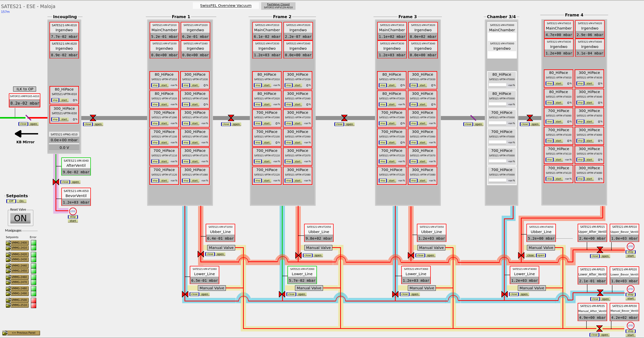Start the VPR pump under Manual_Bevor_Ventil
This screenshot has width=644, height=338.
coord(630,335)
